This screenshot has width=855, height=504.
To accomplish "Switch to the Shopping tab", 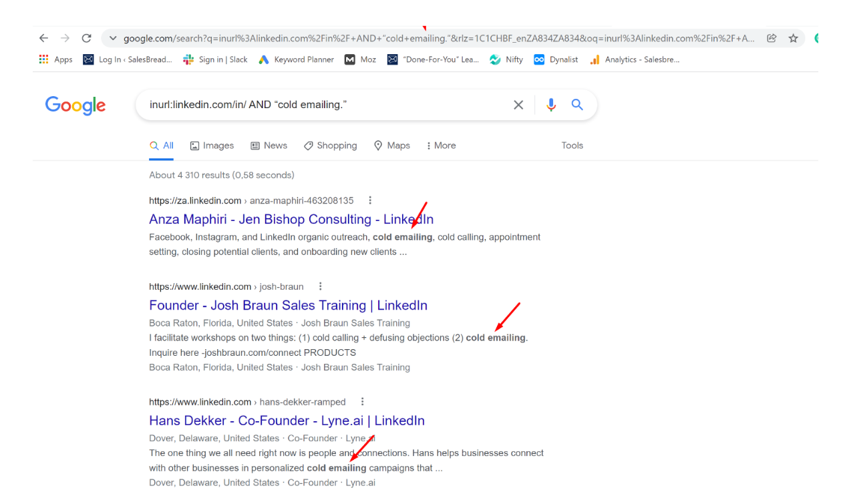I will tap(330, 146).
